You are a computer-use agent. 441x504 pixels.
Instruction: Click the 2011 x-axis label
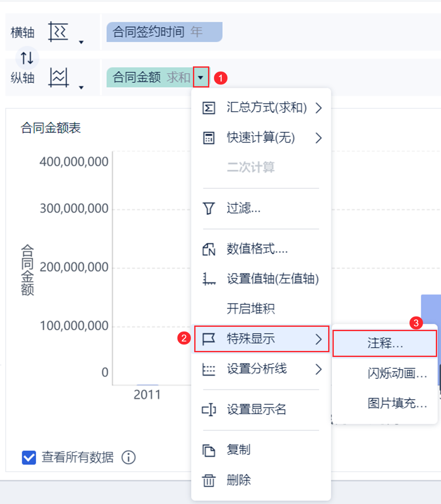pos(147,395)
